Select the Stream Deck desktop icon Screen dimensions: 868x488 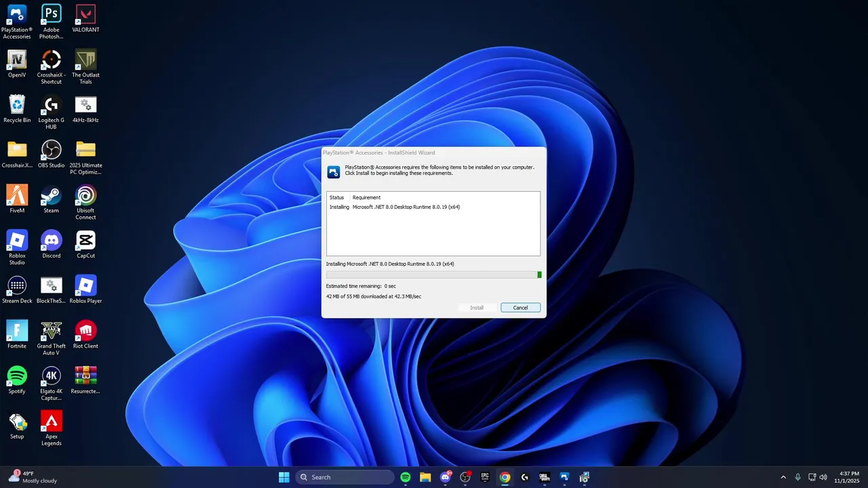17,290
